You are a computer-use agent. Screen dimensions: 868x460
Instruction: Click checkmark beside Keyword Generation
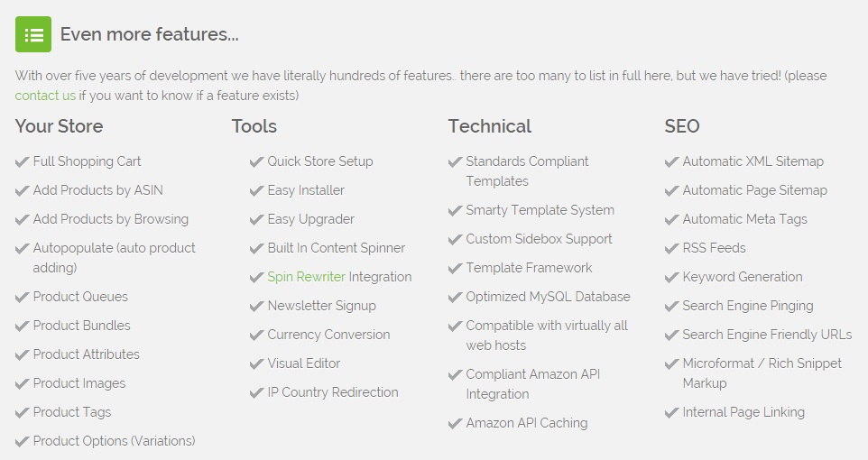click(x=671, y=278)
